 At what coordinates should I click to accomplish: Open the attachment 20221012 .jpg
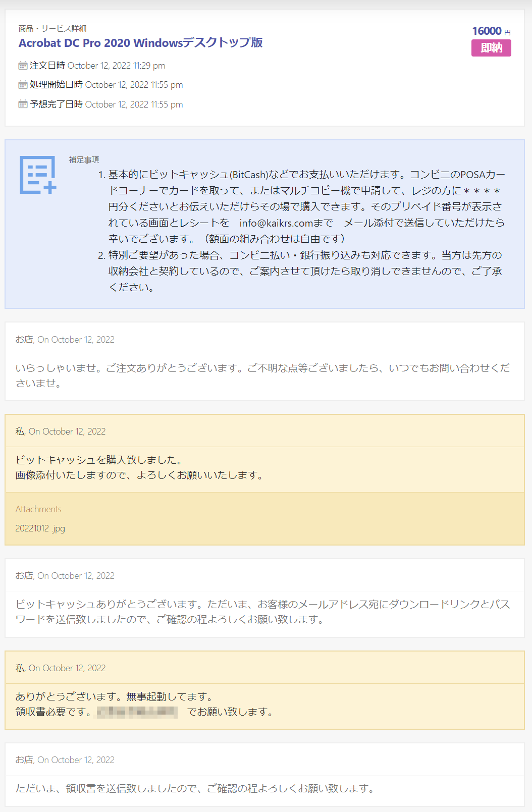[40, 528]
